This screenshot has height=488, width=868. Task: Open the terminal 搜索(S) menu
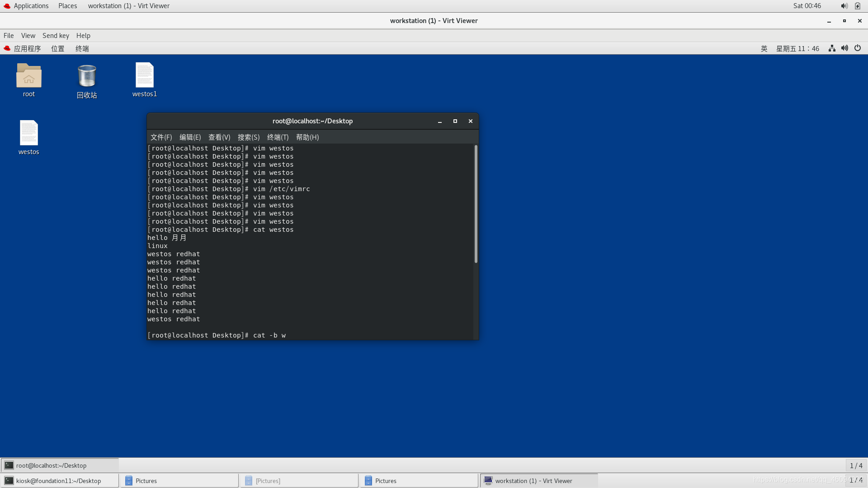point(249,137)
